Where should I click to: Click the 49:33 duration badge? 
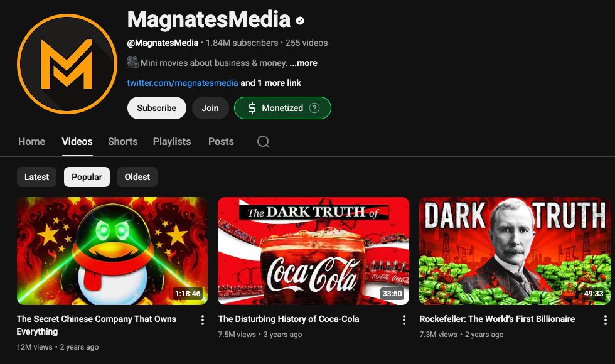tap(594, 294)
